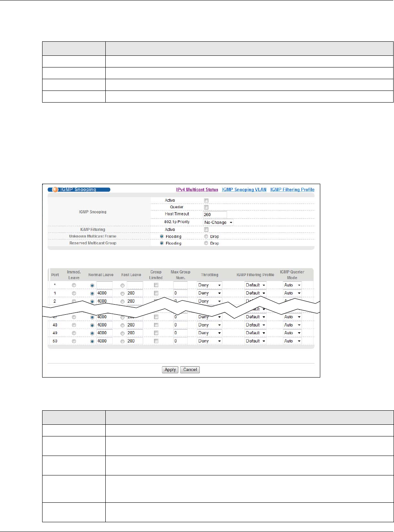The width and height of the screenshot is (394, 532).
Task: Click Normal Leave 4000 field for port 1
Action: click(105, 293)
